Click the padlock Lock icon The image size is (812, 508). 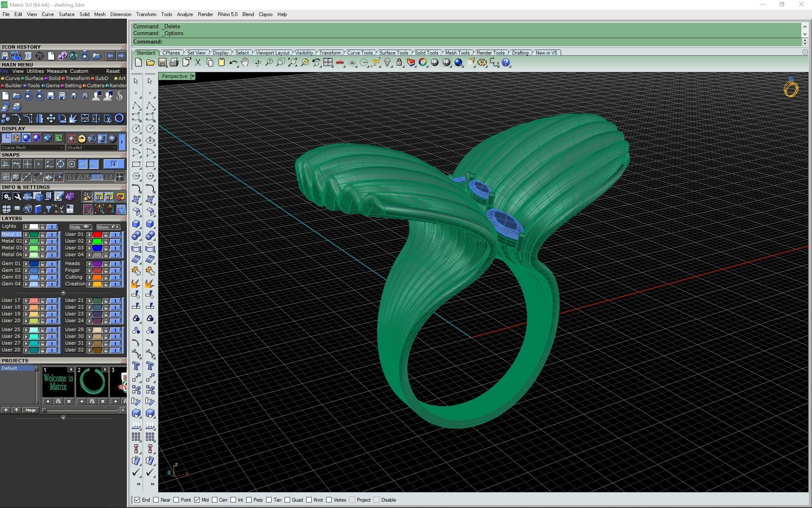(x=399, y=63)
